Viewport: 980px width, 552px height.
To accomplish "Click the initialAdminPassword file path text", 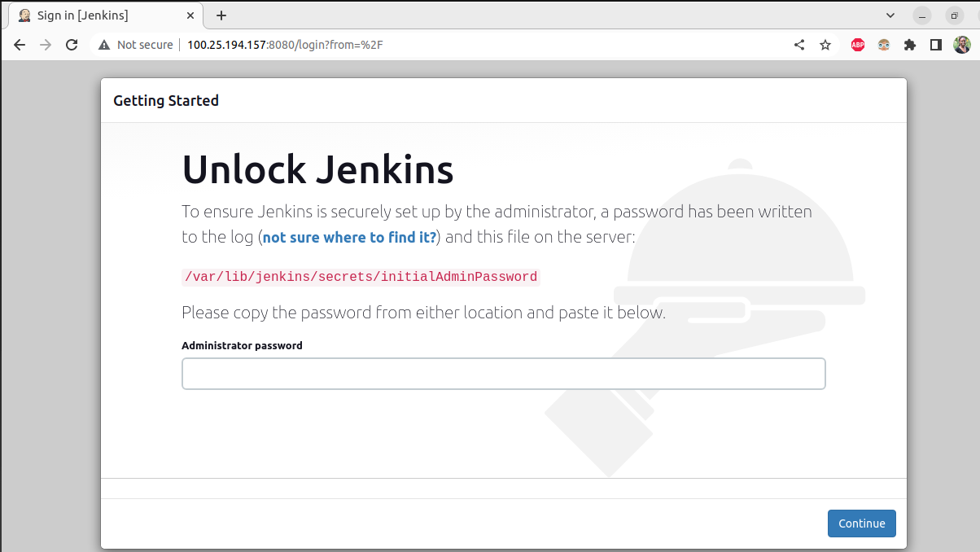I will pos(361,277).
